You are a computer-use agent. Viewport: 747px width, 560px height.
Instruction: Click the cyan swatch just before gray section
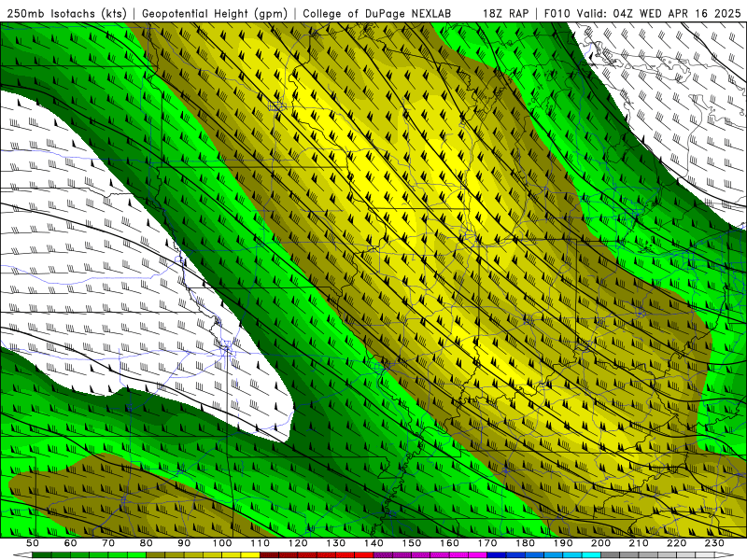pos(592,555)
